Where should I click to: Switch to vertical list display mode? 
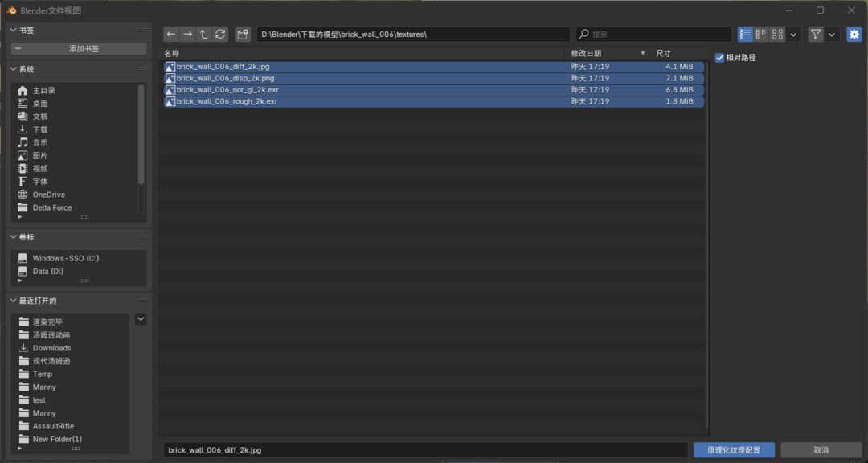click(745, 35)
